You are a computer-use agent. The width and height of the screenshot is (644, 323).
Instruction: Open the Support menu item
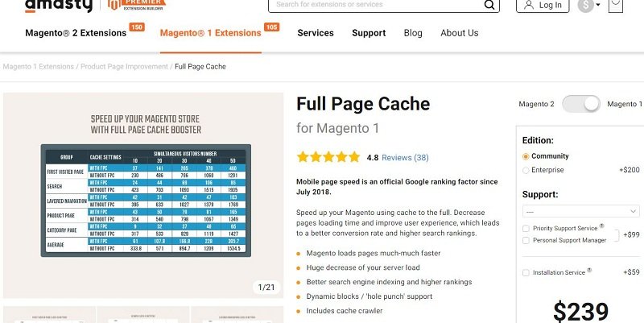point(369,33)
